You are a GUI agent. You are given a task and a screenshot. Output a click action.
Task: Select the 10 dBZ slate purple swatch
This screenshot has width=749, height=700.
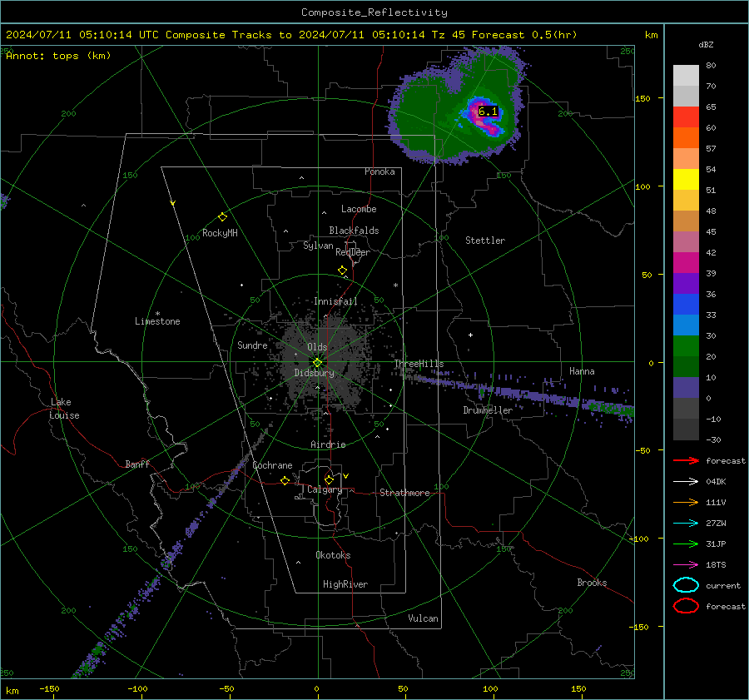[686, 388]
